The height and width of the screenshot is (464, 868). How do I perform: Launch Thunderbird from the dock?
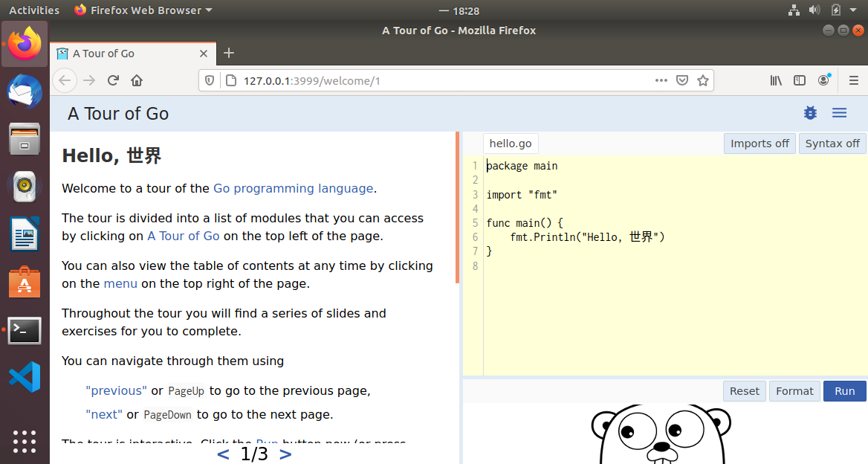point(25,91)
